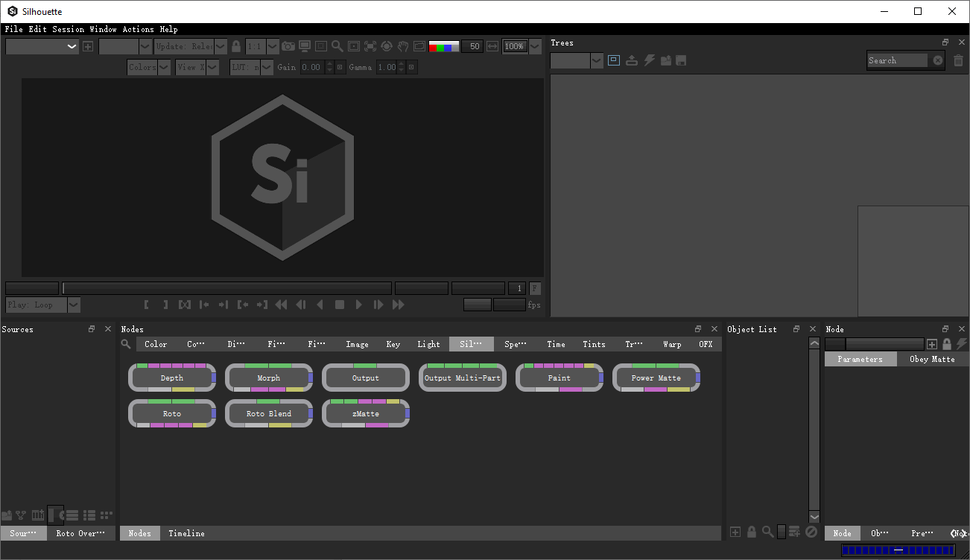Click the RGB channel color swatch
The width and height of the screenshot is (970, 560).
(x=444, y=46)
